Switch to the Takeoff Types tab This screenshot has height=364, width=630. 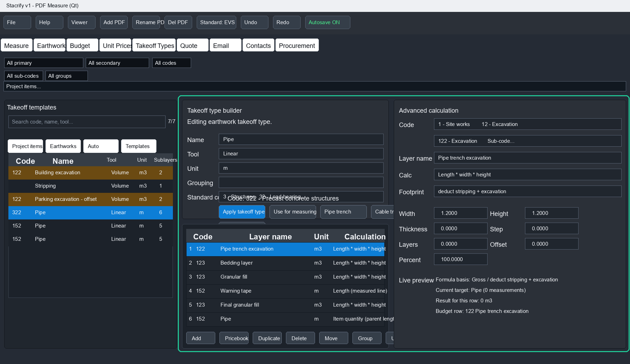point(154,45)
